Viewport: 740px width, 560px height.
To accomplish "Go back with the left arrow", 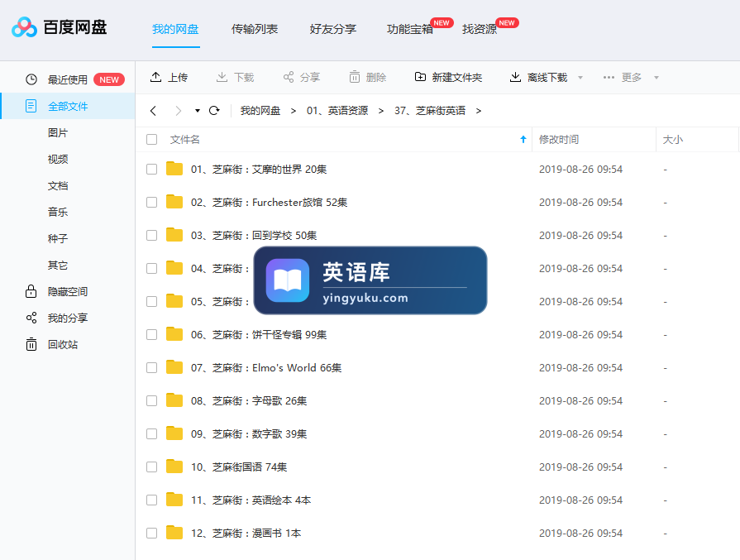I will (x=153, y=111).
